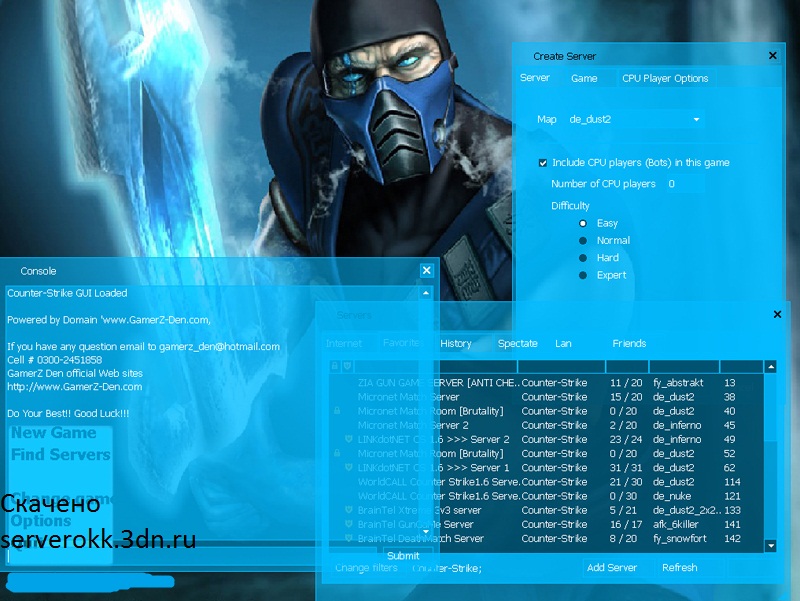Click shield icon beside BrainTel DeathMatch Server
This screenshot has width=800, height=601.
348,538
